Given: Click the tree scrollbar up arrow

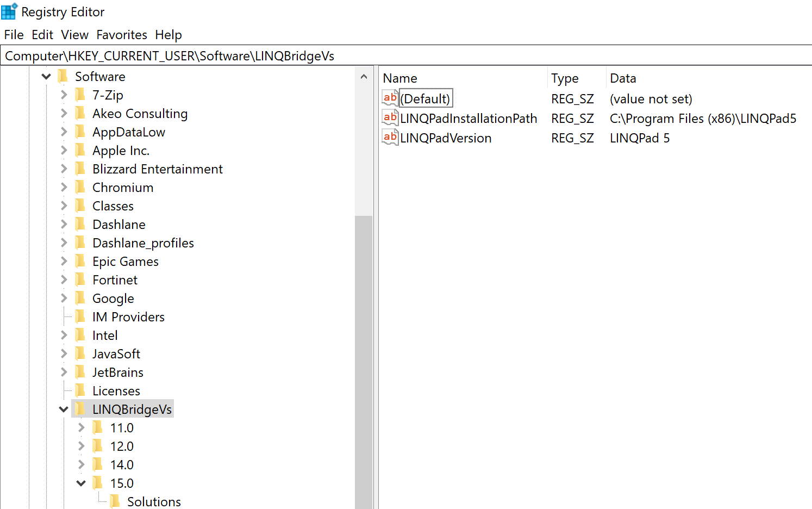Looking at the screenshot, I should click(x=364, y=77).
